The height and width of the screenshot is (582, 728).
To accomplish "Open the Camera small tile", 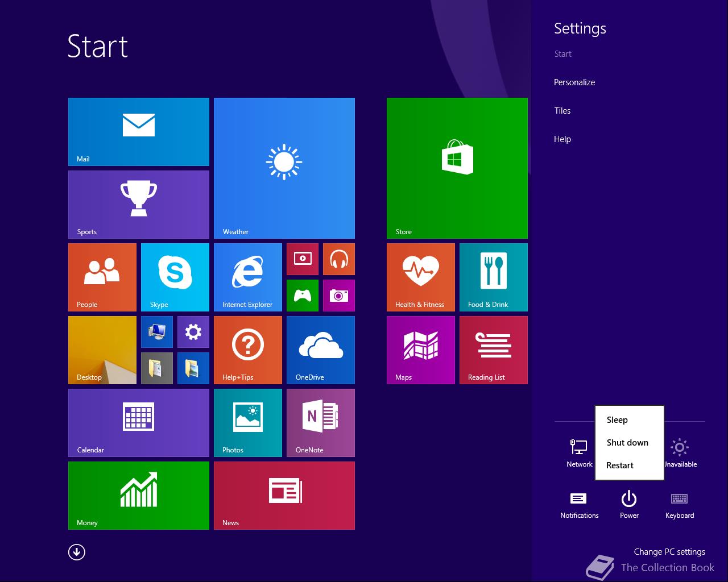I will click(x=339, y=296).
